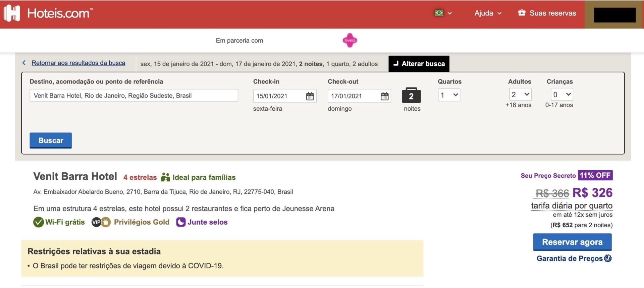Click the Venit Barra Hotel title

tap(75, 176)
